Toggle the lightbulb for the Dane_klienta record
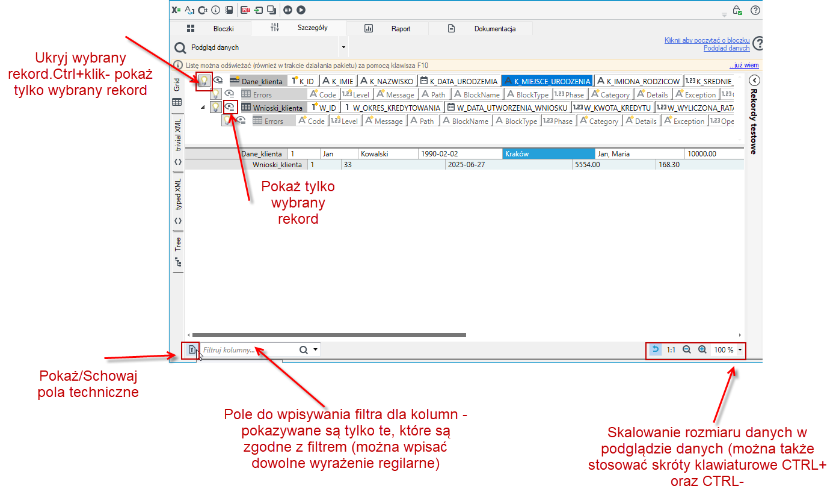Image resolution: width=839 pixels, height=504 pixels. pyautogui.click(x=204, y=80)
